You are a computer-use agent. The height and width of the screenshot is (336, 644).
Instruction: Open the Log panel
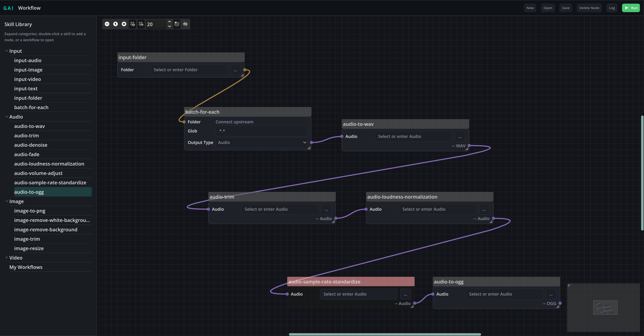(x=612, y=8)
